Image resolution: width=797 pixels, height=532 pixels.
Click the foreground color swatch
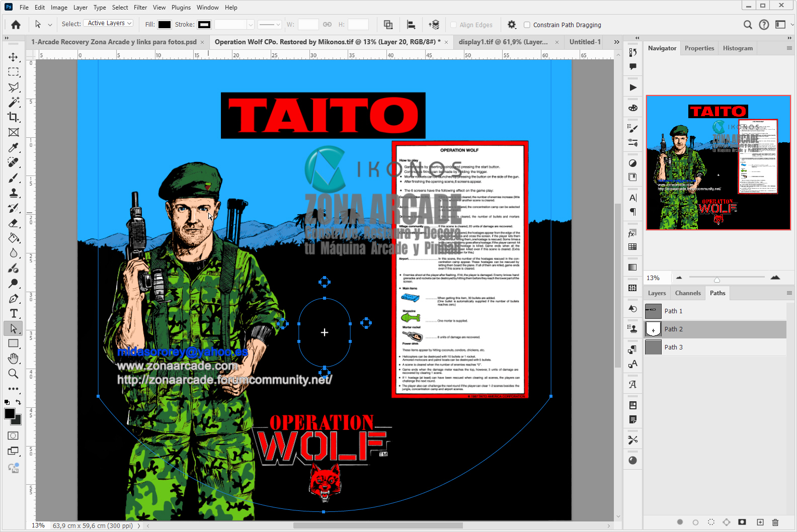click(x=10, y=413)
